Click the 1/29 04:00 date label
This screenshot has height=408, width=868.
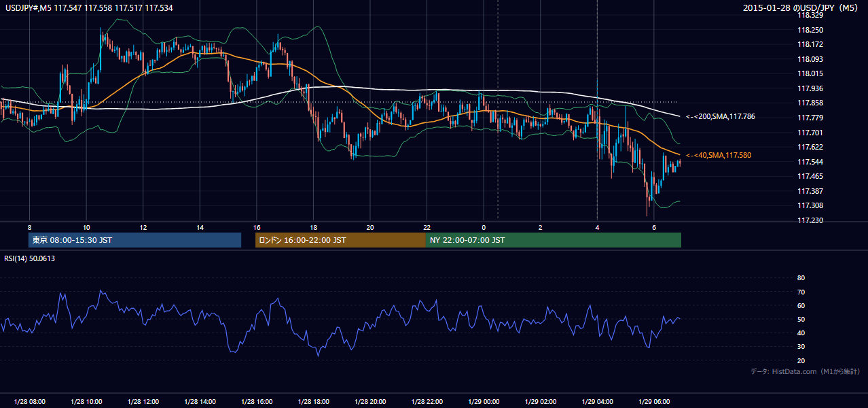coord(597,402)
